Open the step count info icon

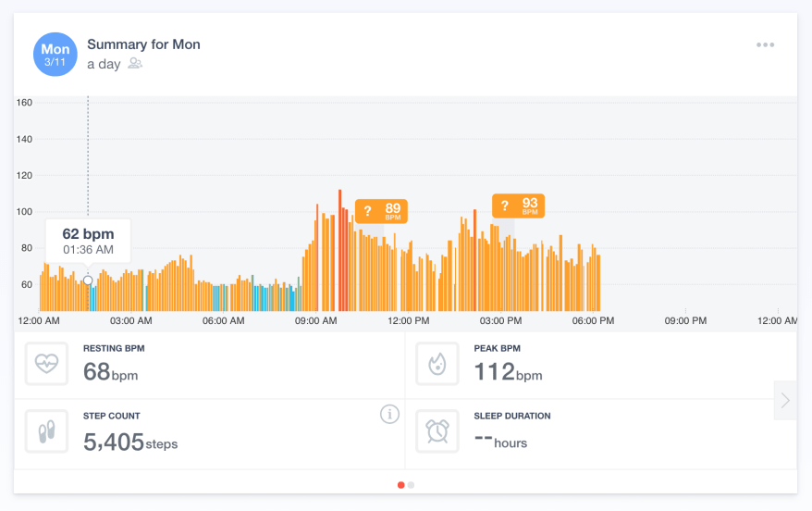(389, 414)
